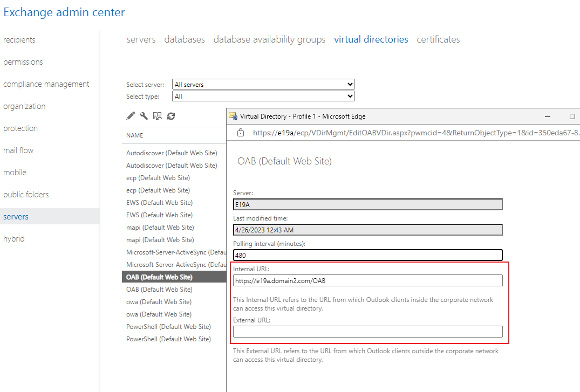The image size is (580, 392).
Task: Go to recipients in the left navigation
Action: pos(19,39)
